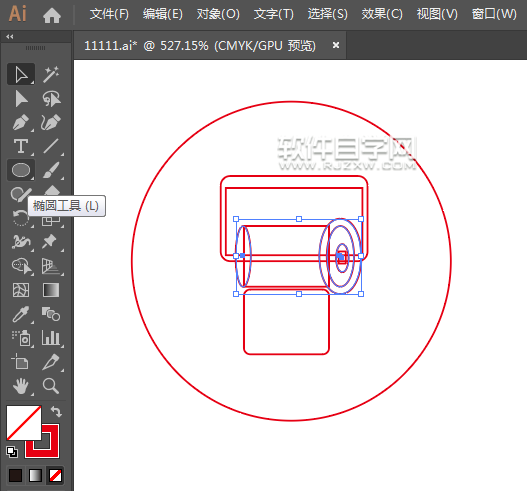
Task: Open the 效果(C) menu
Action: 382,14
